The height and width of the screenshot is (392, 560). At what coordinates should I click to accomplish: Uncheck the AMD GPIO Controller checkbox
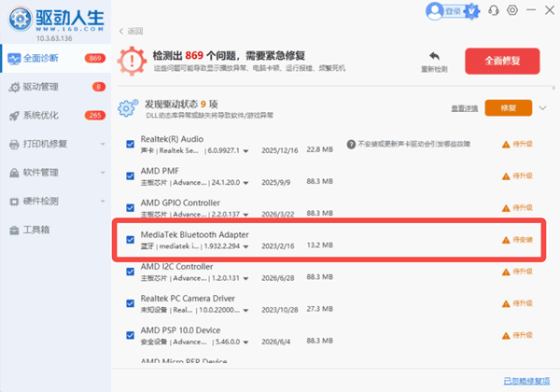tap(131, 208)
